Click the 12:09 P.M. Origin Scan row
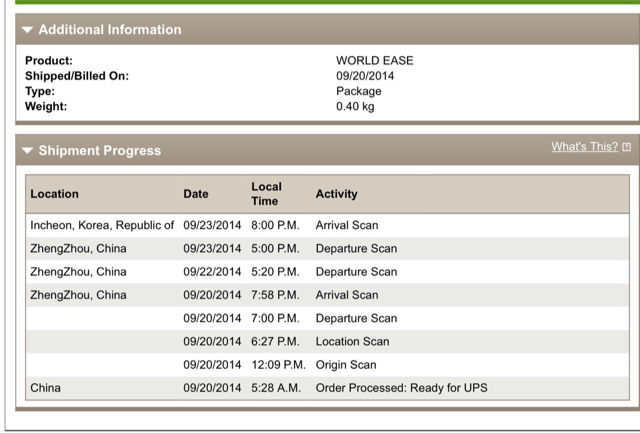The height and width of the screenshot is (433, 640). click(327, 365)
